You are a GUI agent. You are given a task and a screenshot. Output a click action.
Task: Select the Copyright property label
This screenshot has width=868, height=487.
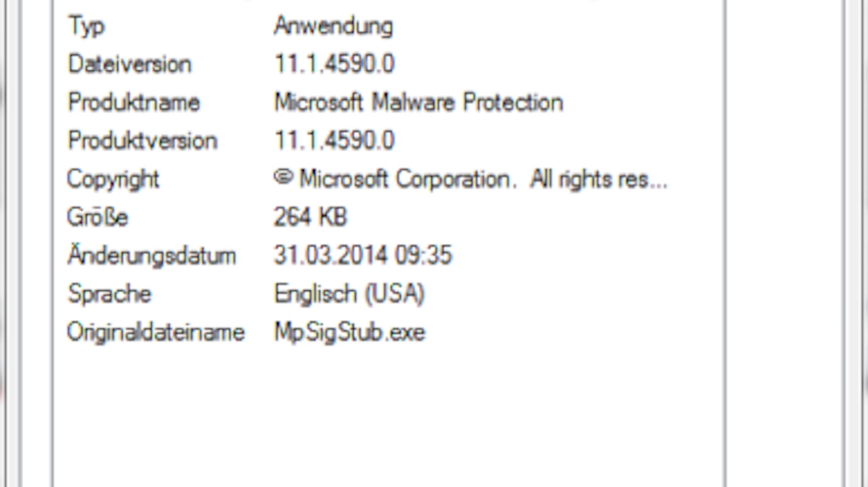pos(113,179)
